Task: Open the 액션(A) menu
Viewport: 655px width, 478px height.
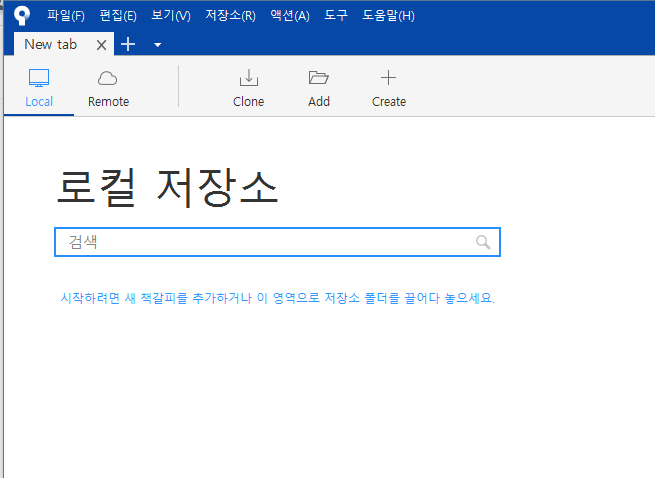Action: coord(290,16)
